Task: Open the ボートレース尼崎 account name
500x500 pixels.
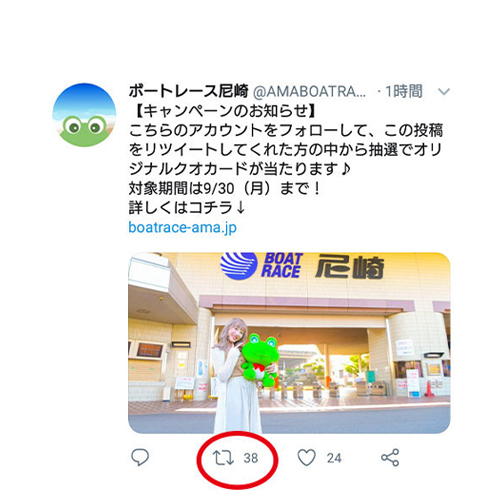Action: [x=189, y=91]
